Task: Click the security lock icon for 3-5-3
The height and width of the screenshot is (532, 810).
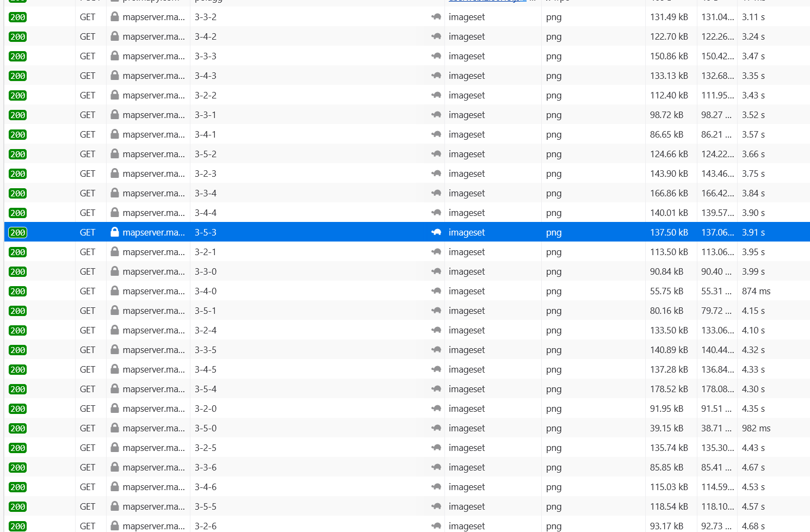Action: pos(115,232)
